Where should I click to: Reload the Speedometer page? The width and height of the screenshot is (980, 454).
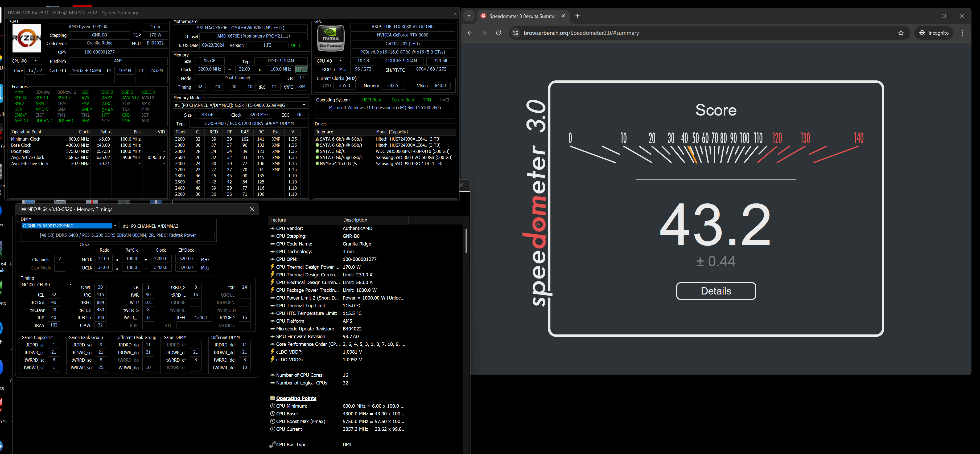[498, 33]
